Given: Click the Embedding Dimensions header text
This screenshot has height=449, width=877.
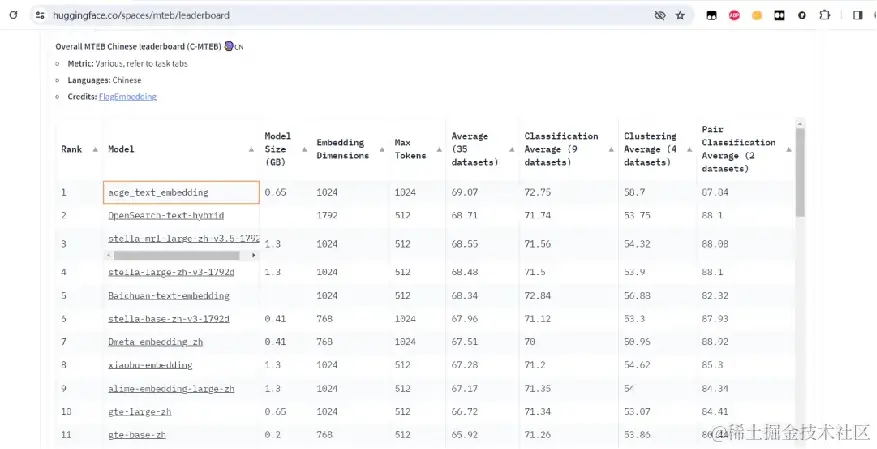Looking at the screenshot, I should (342, 149).
